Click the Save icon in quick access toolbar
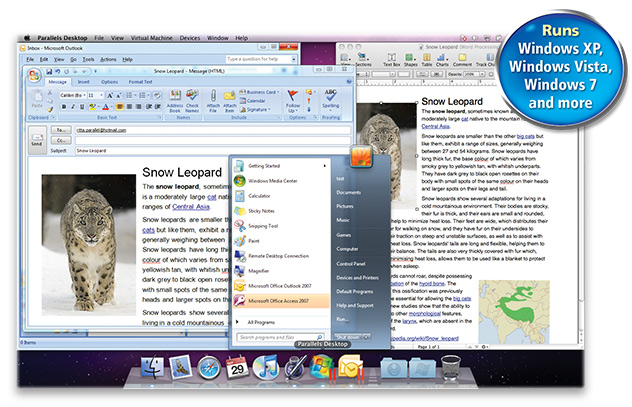Image resolution: width=632 pixels, height=407 pixels. (x=49, y=71)
